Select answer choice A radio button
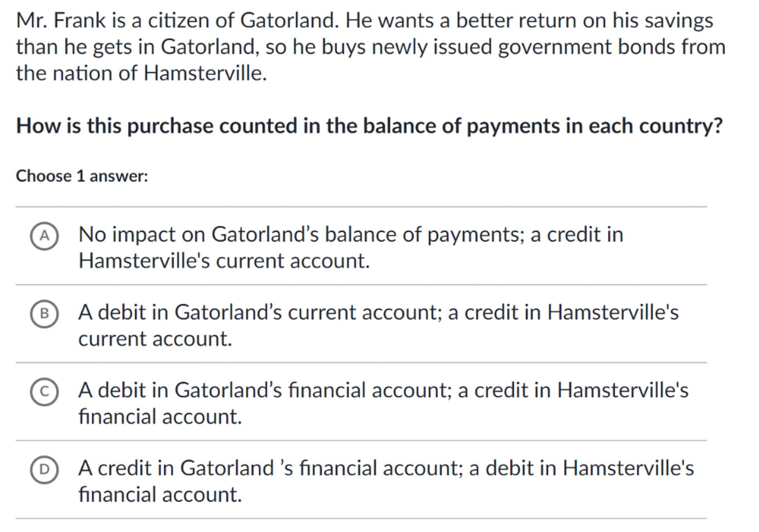 (x=44, y=236)
